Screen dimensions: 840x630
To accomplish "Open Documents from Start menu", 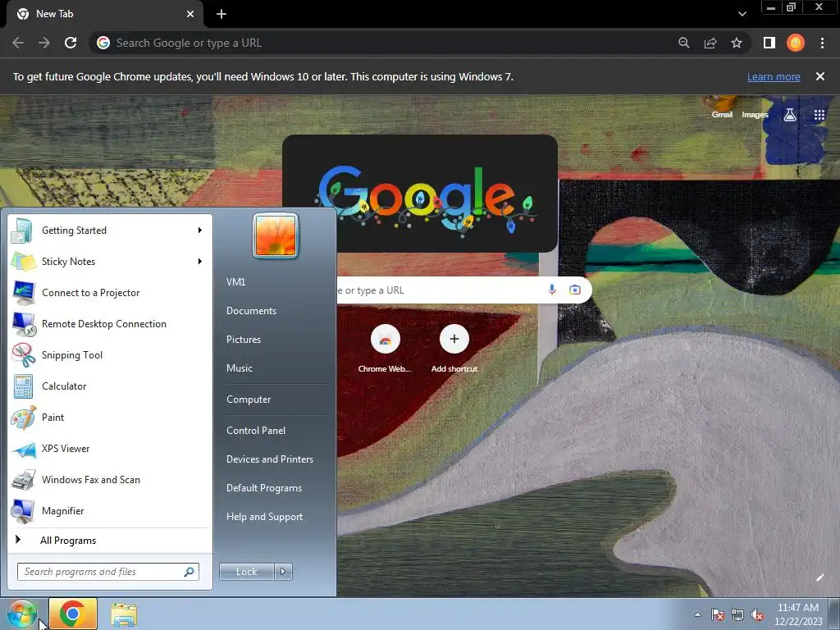I will [x=251, y=311].
